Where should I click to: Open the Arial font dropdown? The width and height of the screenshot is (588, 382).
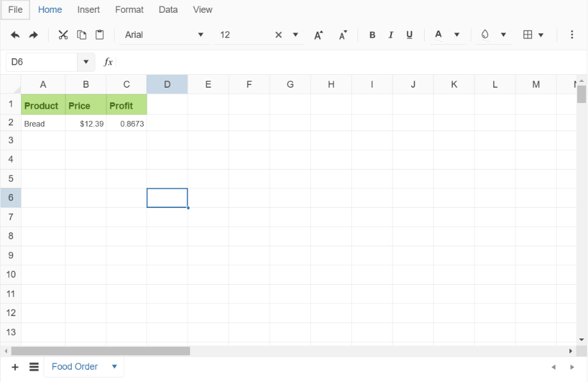click(200, 35)
